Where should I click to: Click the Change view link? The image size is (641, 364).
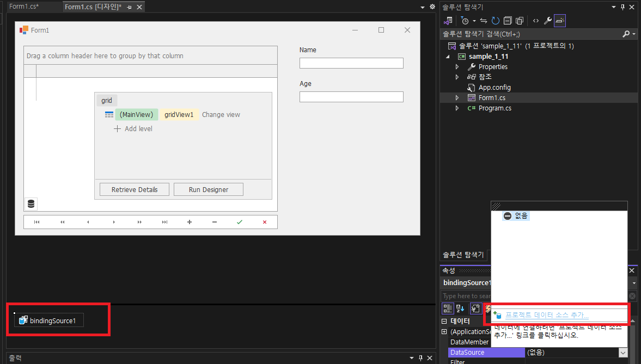(221, 115)
